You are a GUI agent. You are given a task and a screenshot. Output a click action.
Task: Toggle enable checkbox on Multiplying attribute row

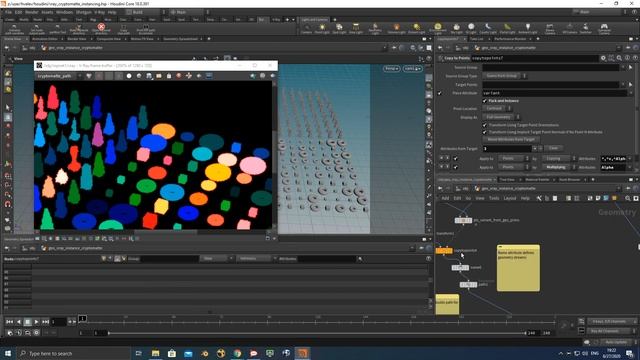pyautogui.click(x=456, y=167)
